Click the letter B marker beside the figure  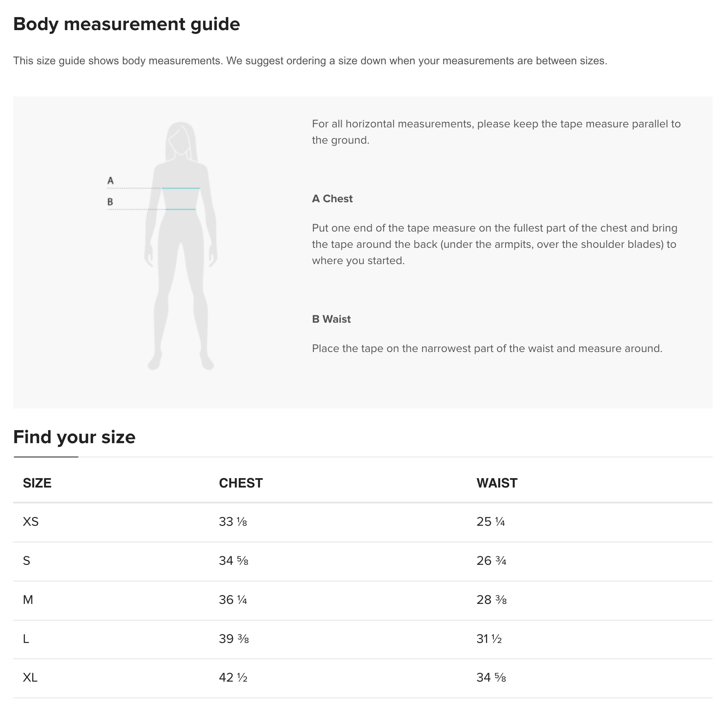(110, 201)
